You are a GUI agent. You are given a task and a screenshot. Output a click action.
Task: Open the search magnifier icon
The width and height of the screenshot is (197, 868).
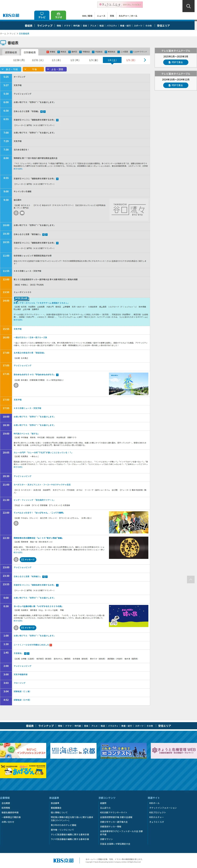coord(188,6)
